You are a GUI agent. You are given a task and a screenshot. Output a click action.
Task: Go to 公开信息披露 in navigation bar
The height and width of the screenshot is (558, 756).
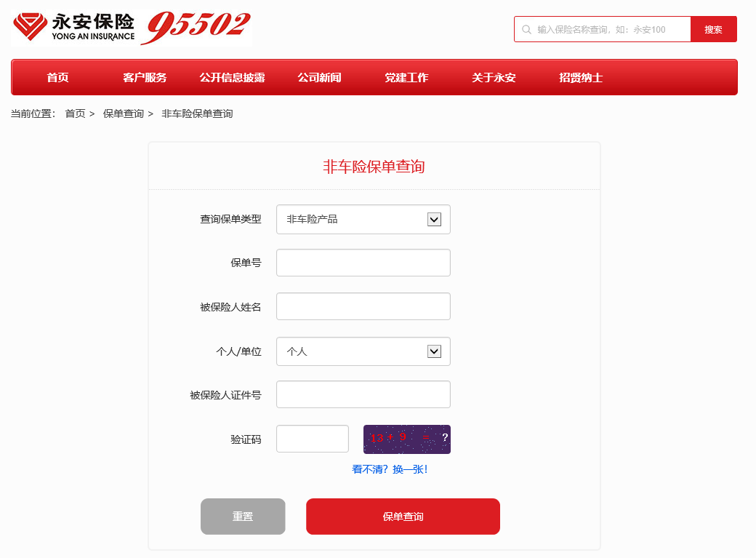coord(233,78)
